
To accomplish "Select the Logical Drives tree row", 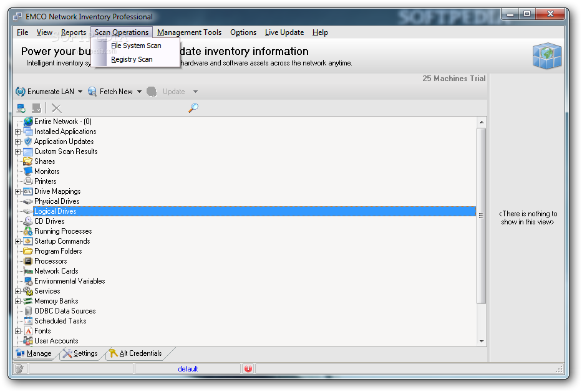I will [255, 211].
